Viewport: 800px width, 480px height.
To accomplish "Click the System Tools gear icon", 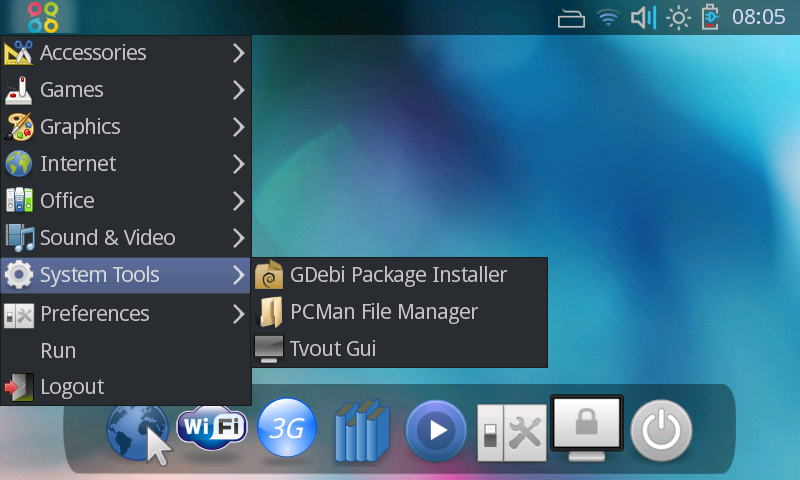I will point(19,275).
